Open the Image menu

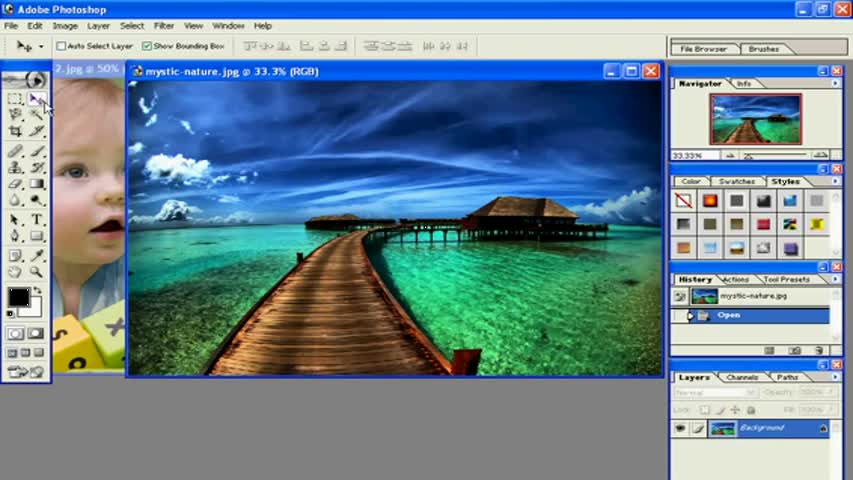click(x=65, y=26)
